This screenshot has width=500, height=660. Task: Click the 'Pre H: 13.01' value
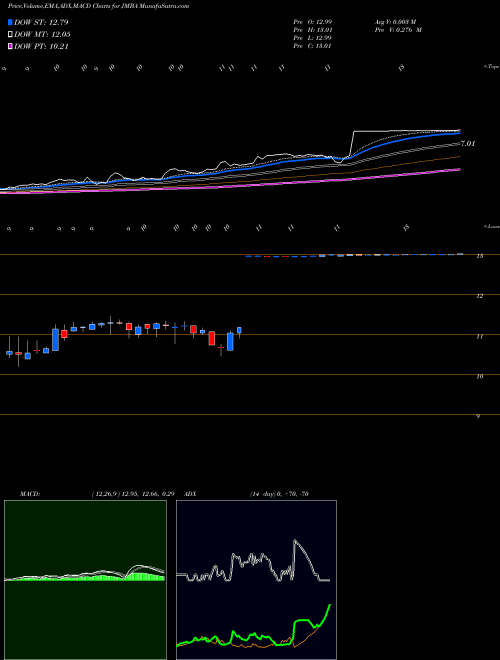313,30
